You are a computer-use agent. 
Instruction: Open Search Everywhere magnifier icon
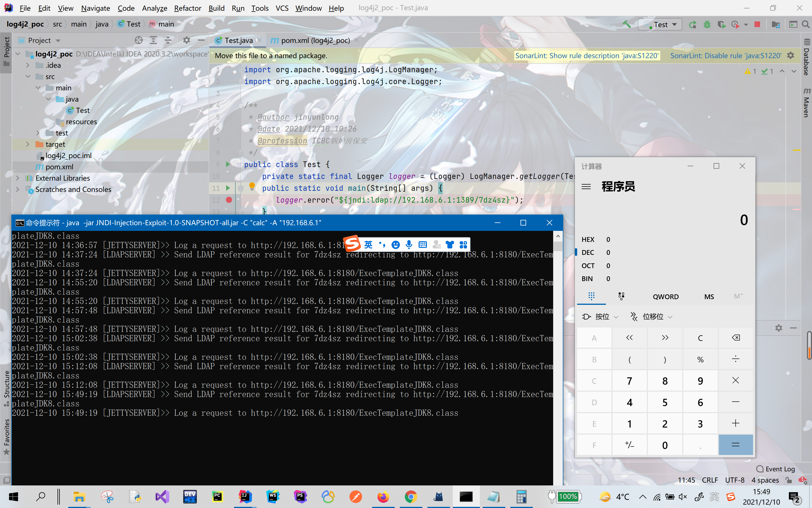point(805,25)
